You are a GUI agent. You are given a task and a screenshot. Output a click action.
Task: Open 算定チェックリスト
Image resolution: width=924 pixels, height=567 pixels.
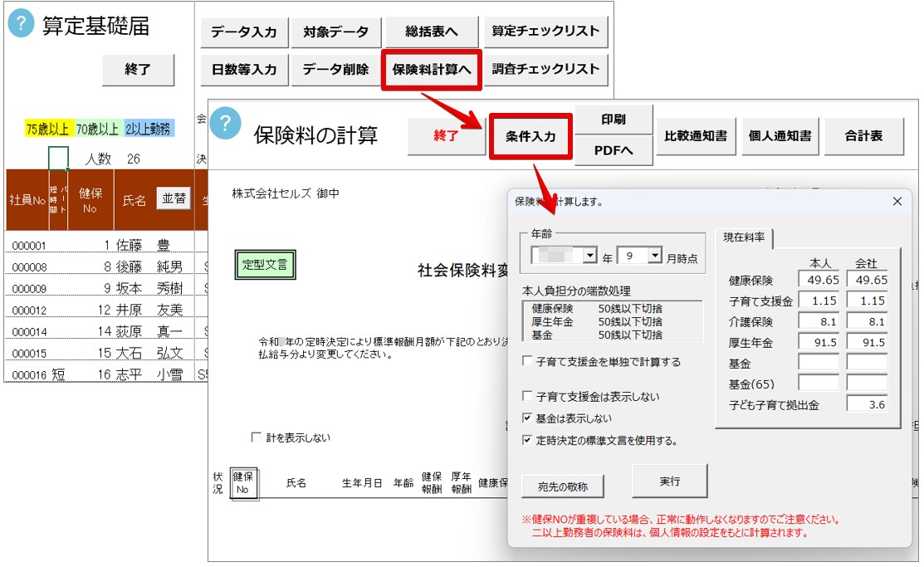(545, 32)
